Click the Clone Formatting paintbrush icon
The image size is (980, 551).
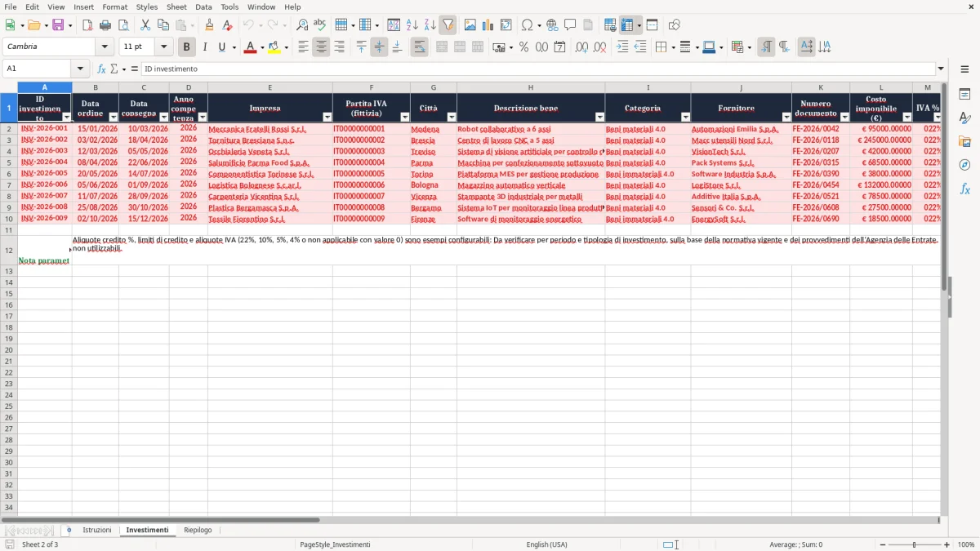coord(210,25)
